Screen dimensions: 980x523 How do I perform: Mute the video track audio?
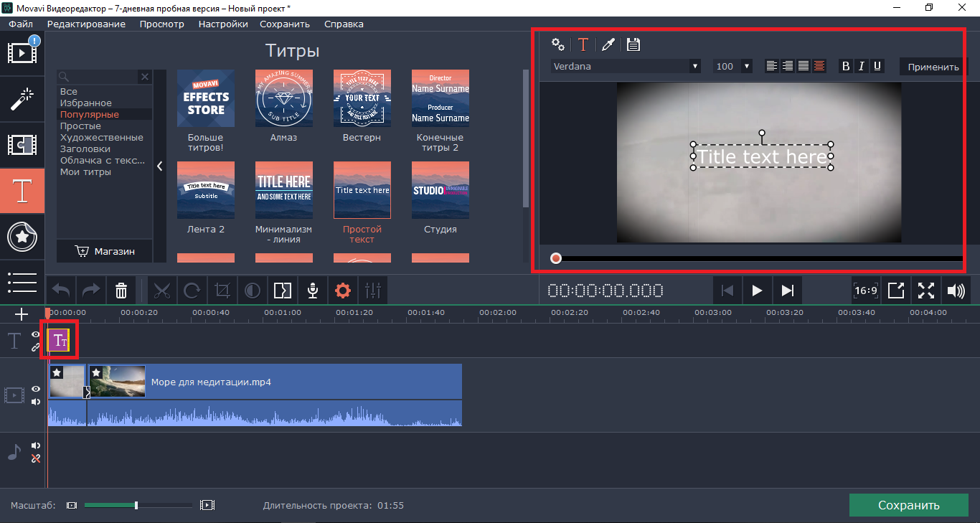[36, 402]
